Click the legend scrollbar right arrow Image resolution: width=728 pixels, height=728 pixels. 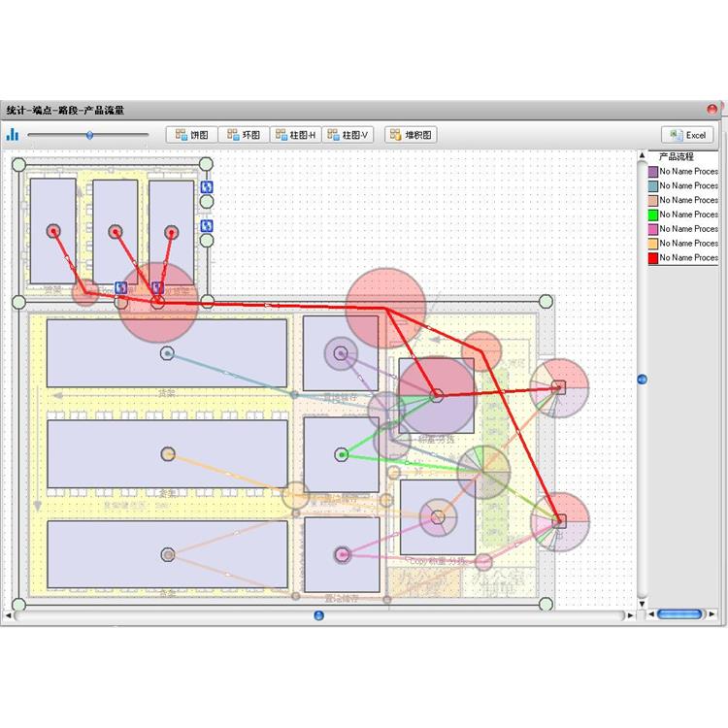711,614
